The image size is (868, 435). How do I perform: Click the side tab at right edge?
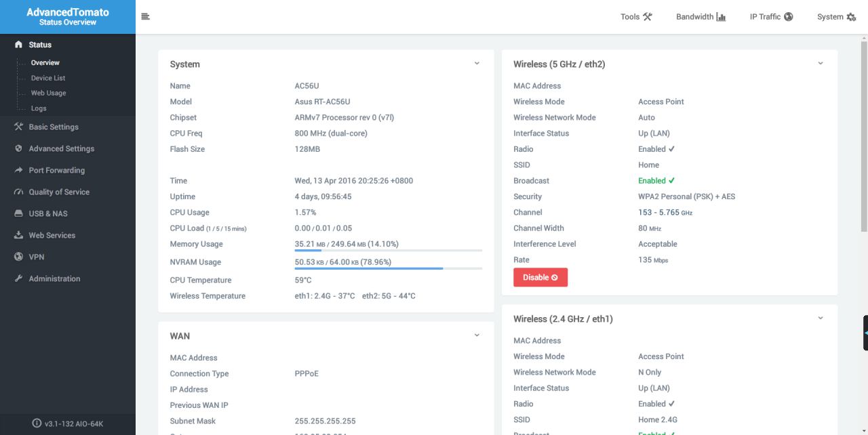click(865, 333)
